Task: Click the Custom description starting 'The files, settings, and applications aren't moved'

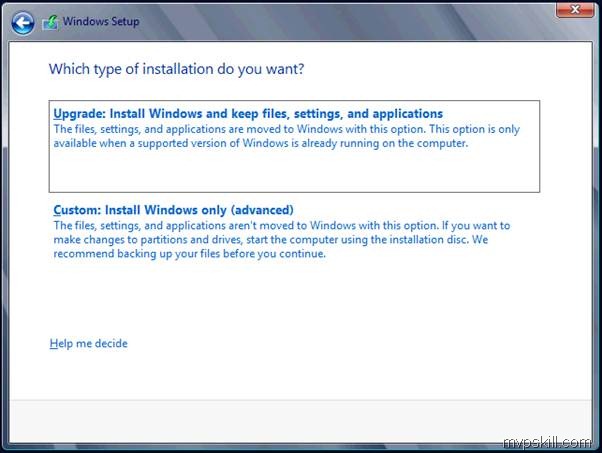Action: (x=282, y=240)
